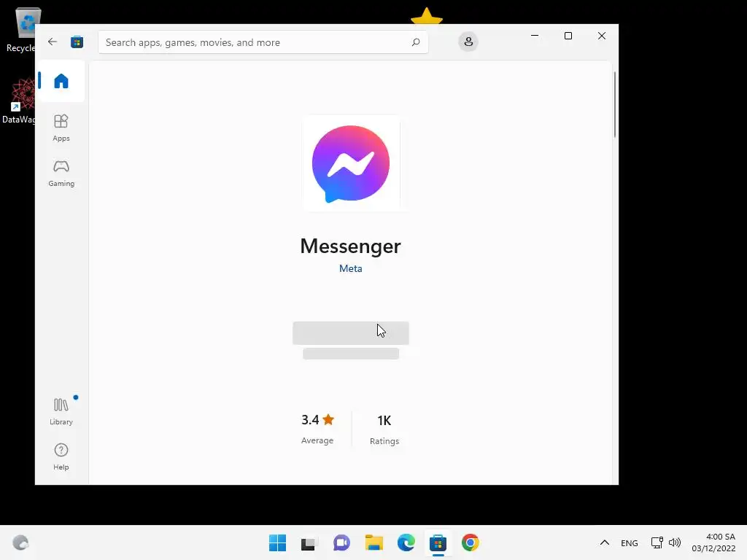
Task: Click the Messenger title text
Action: (x=351, y=246)
